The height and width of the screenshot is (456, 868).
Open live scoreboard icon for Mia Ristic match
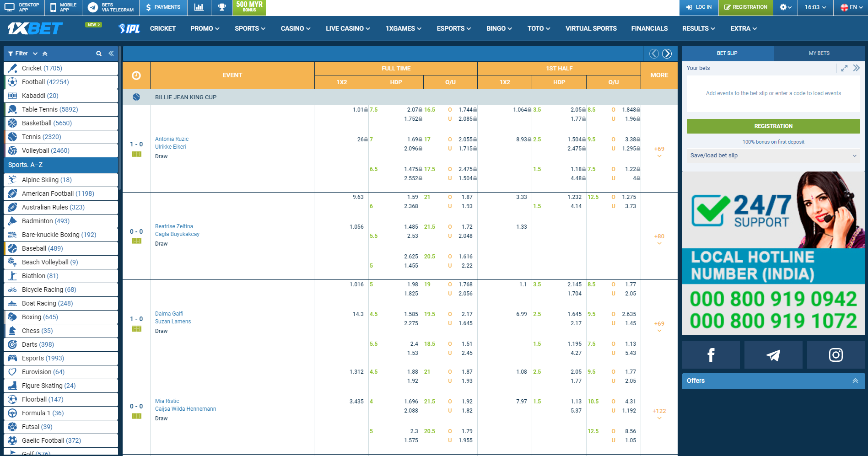coord(136,416)
